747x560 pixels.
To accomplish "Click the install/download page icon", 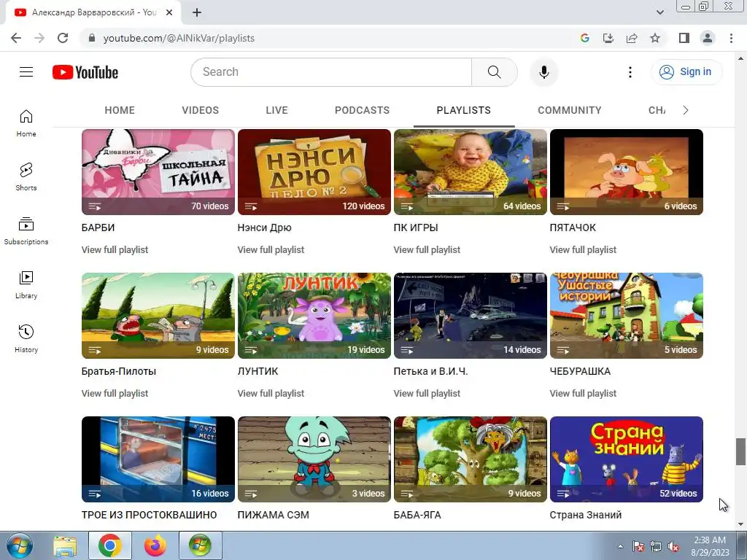I will click(608, 38).
